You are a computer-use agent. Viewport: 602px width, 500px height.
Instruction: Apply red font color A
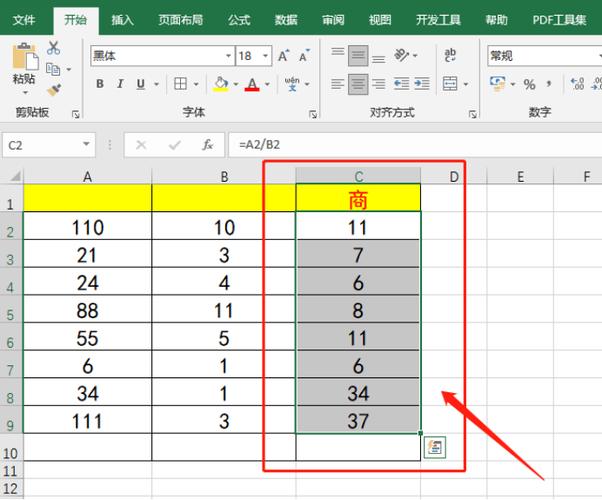(x=252, y=84)
